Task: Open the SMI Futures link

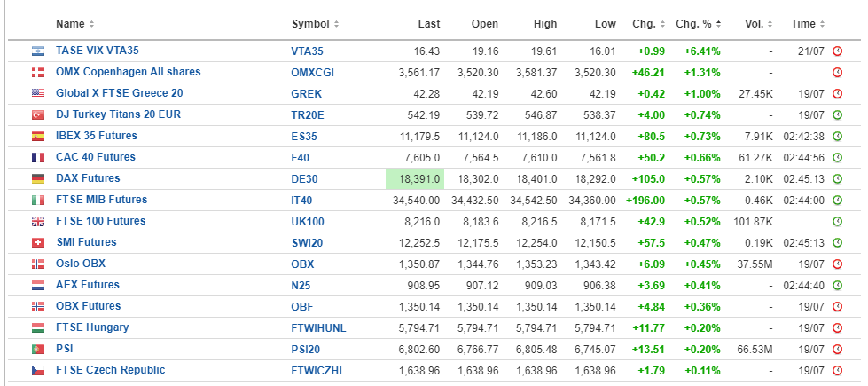Action: [86, 242]
